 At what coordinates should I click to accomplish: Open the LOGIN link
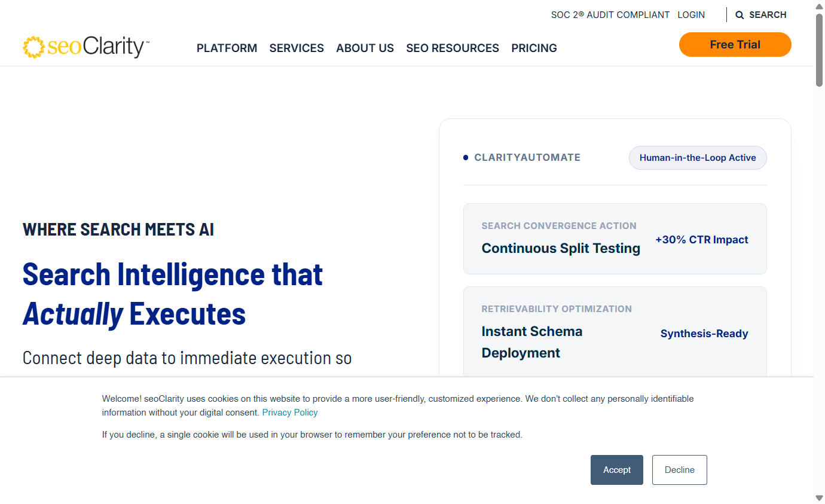[x=691, y=15]
